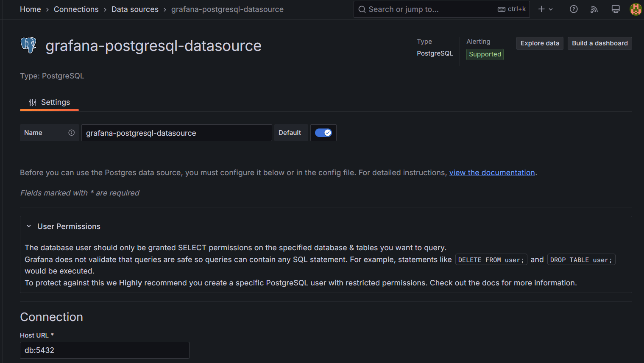Click the Fields marked with * are required note

[x=80, y=193]
